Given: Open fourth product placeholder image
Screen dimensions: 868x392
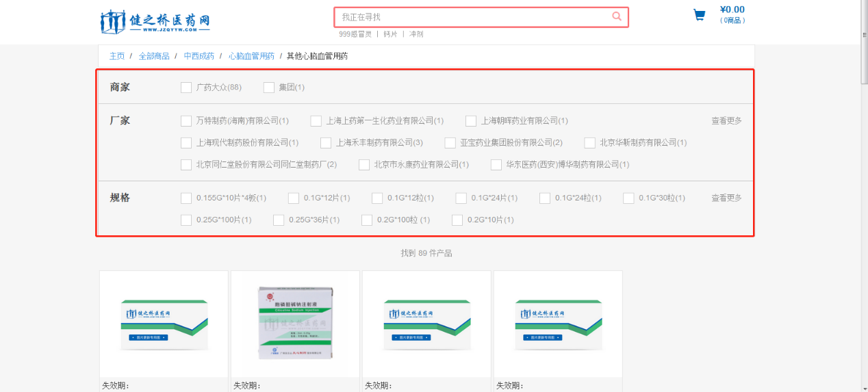Looking at the screenshot, I should point(558,324).
